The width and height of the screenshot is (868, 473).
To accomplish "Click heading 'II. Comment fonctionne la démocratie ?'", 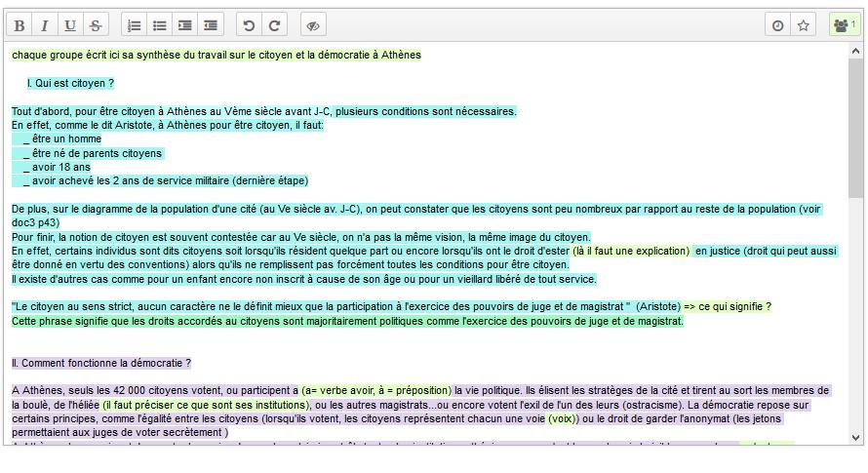I will point(101,363).
